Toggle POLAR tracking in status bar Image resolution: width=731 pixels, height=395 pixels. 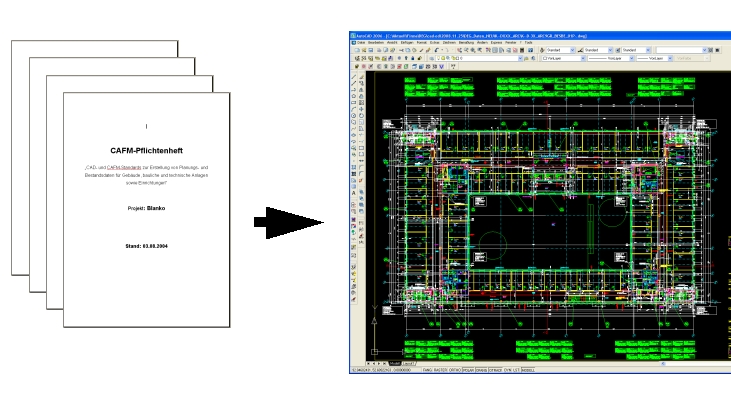pos(469,370)
